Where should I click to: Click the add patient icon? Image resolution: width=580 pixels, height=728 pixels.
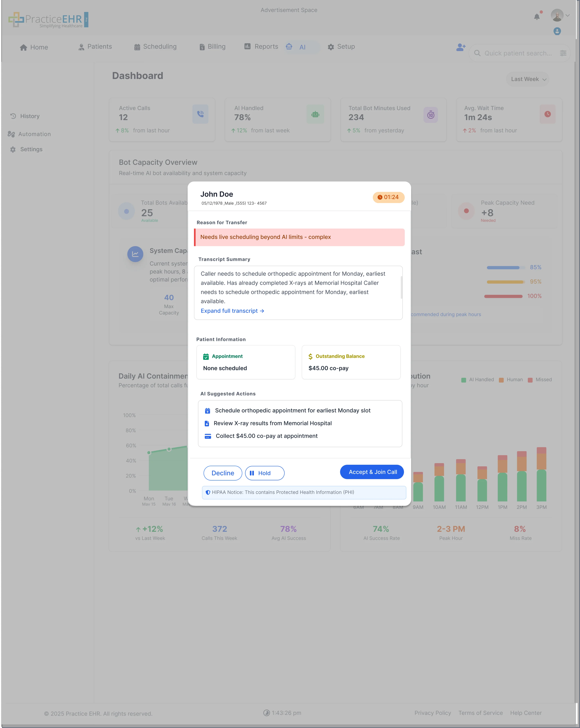pos(460,47)
